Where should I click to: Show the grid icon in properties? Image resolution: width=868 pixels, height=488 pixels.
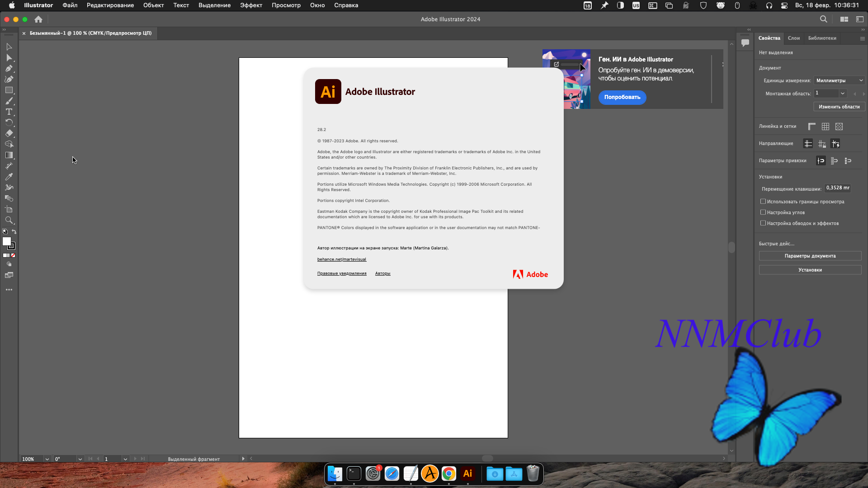826,127
